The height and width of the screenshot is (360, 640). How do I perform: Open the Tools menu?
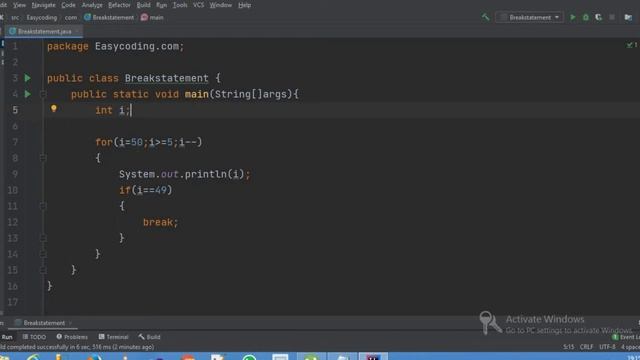point(180,5)
